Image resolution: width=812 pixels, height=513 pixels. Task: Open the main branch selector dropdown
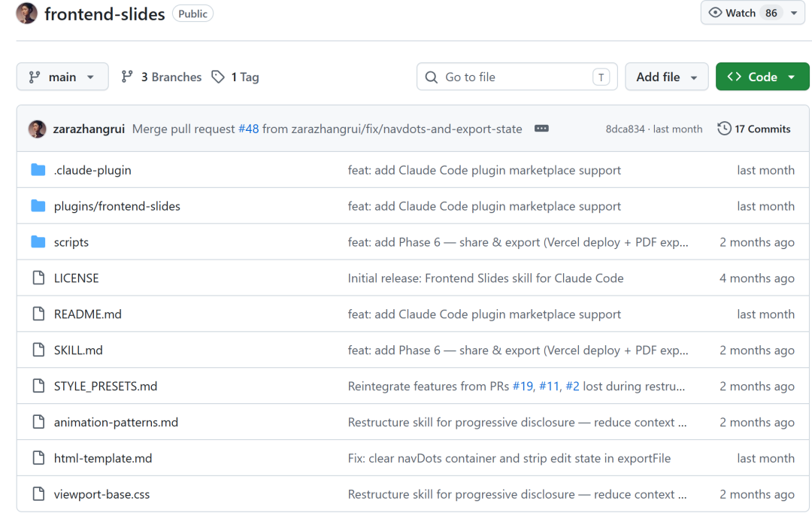(x=62, y=77)
